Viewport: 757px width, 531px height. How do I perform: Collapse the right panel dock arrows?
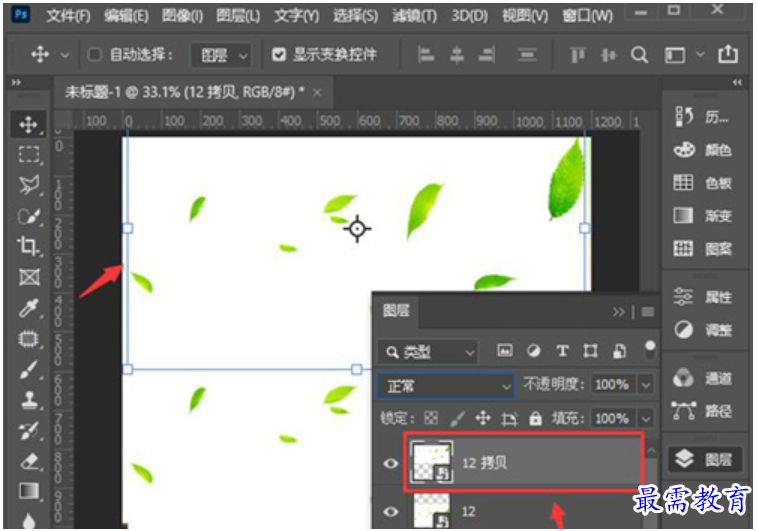(x=737, y=83)
